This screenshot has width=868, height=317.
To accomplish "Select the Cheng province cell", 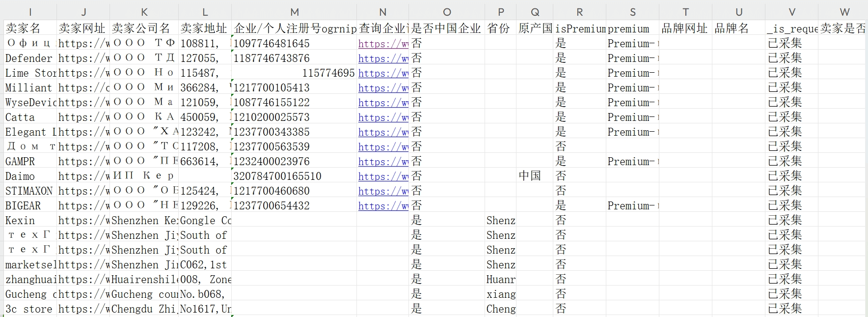I will pyautogui.click(x=501, y=309).
